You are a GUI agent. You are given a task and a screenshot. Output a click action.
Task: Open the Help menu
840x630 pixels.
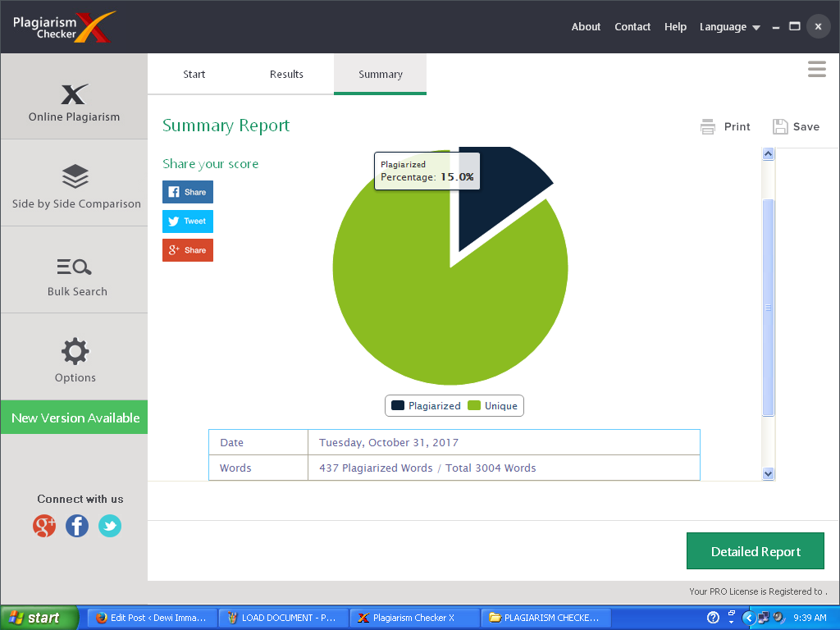click(x=675, y=26)
